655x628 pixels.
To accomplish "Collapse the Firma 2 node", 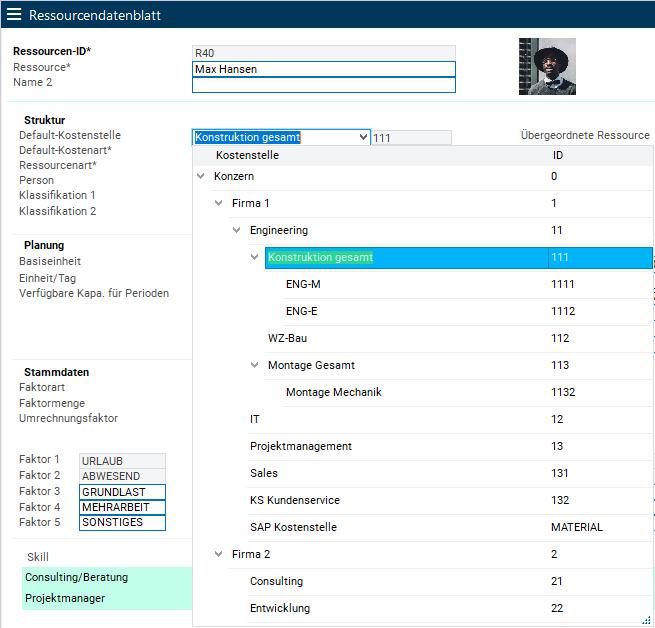I will (x=219, y=554).
